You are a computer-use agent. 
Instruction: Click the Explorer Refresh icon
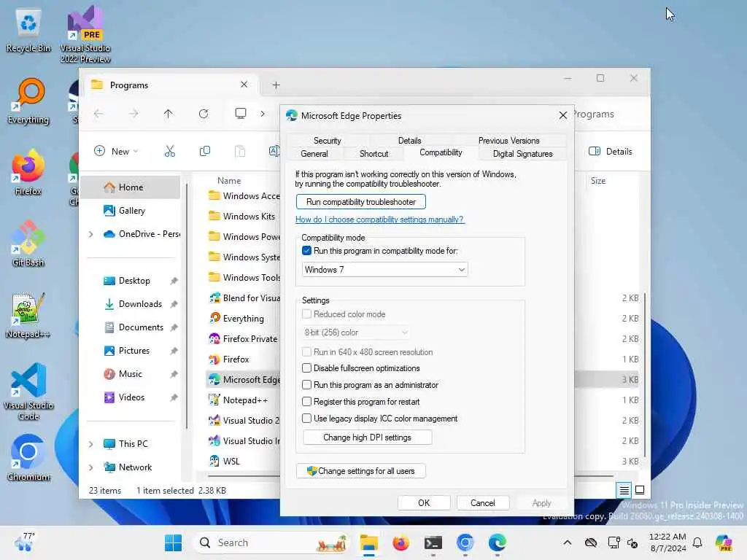pos(204,114)
